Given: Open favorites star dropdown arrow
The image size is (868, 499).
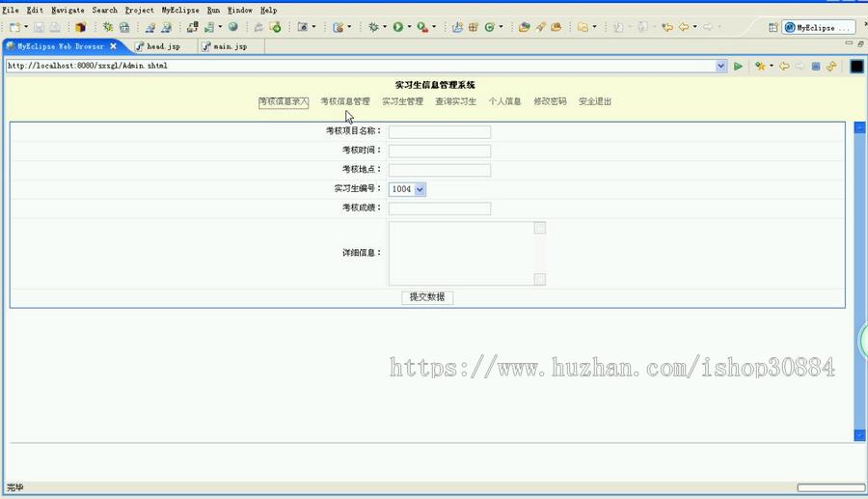Looking at the screenshot, I should click(772, 66).
